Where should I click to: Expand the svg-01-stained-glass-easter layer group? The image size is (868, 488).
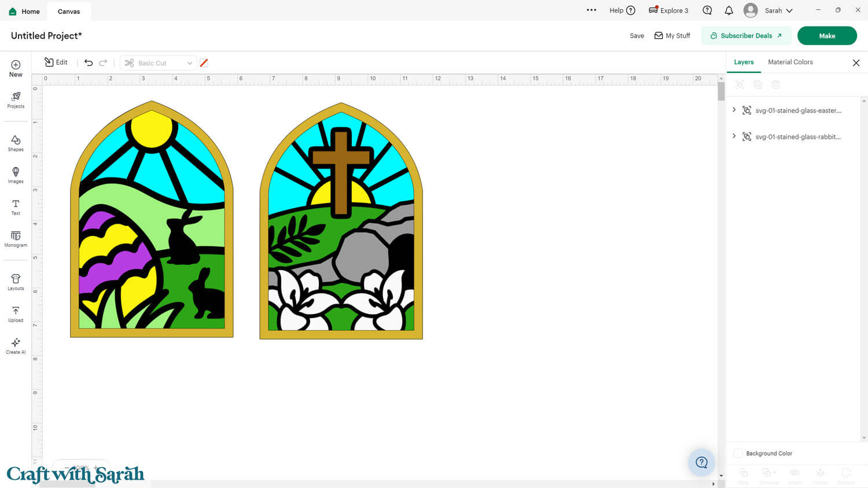coord(734,110)
